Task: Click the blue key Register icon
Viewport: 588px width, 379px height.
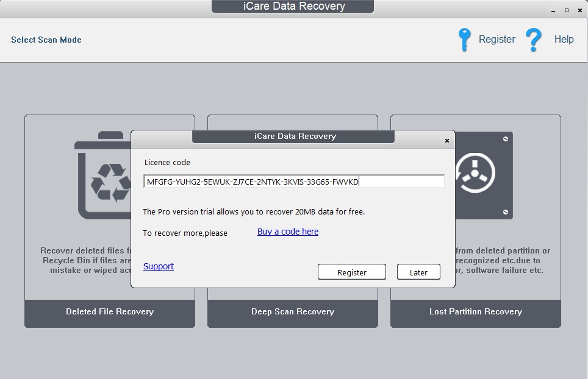Action: click(464, 39)
